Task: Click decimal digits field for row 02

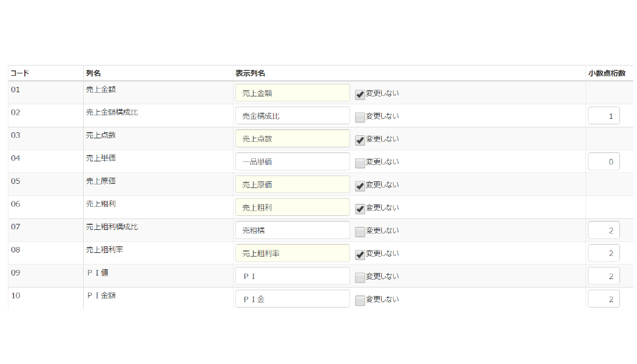Action: pos(604,116)
